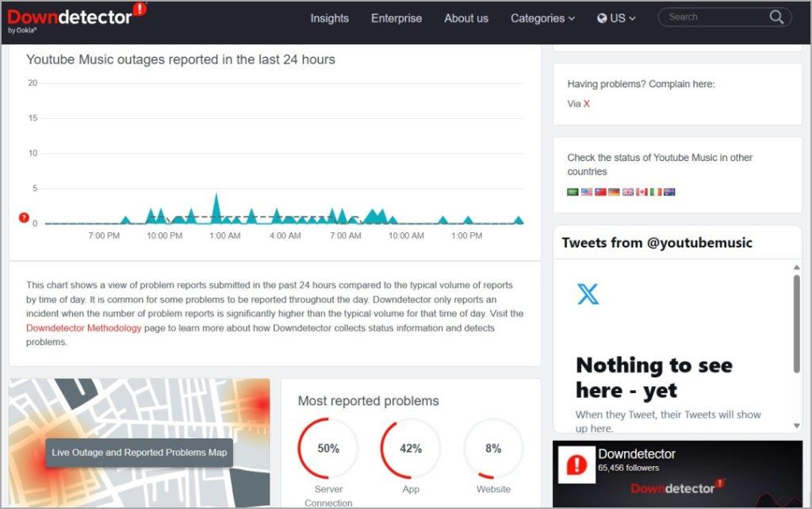The width and height of the screenshot is (812, 509).
Task: Open the Taiwan flag status link
Action: pyautogui.click(x=600, y=192)
